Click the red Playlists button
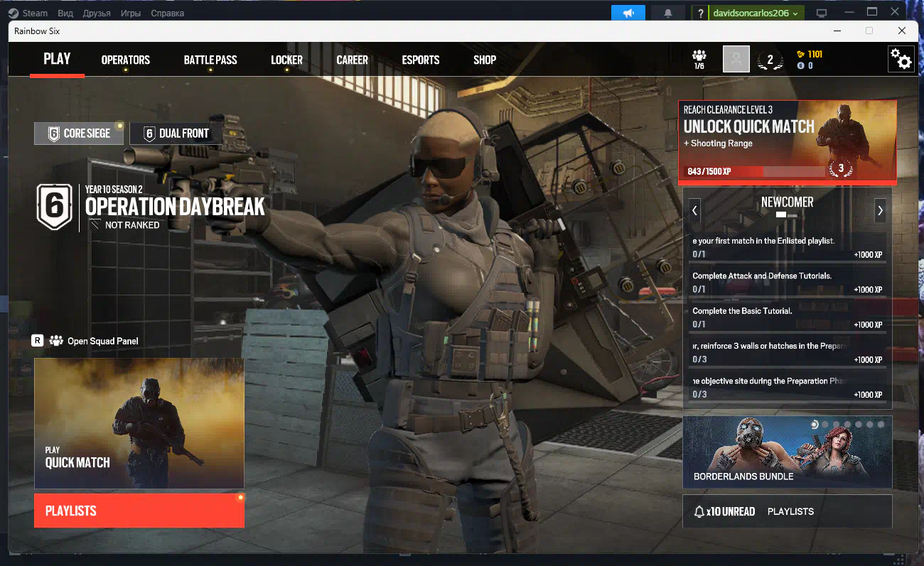This screenshot has width=924, height=566. coord(139,511)
